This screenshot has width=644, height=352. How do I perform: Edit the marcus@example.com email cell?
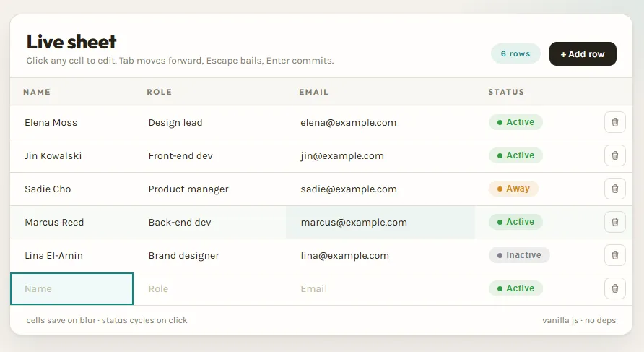tap(380, 223)
